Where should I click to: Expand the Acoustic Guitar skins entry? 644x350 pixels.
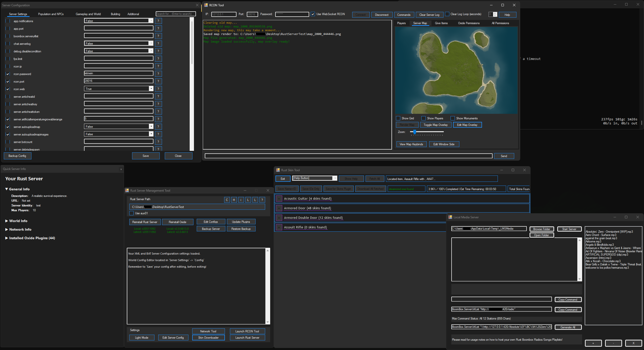pos(279,199)
